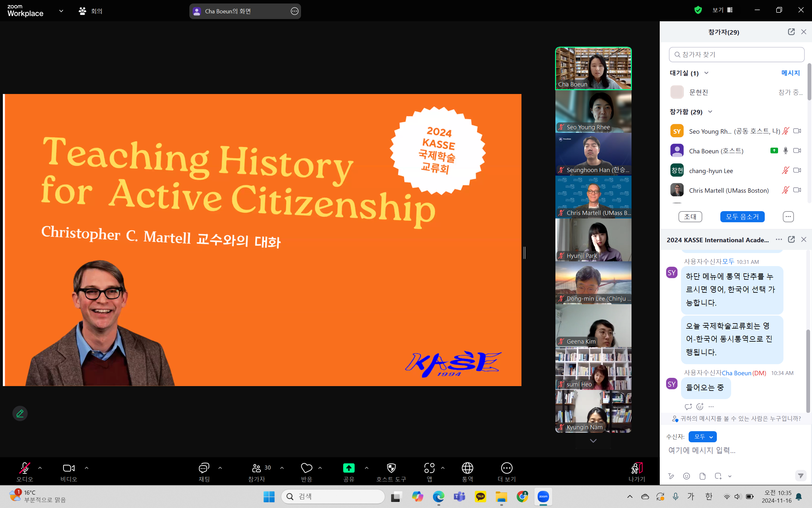This screenshot has height=508, width=812.
Task: Close the 참가자 participants panel
Action: coord(804,32)
